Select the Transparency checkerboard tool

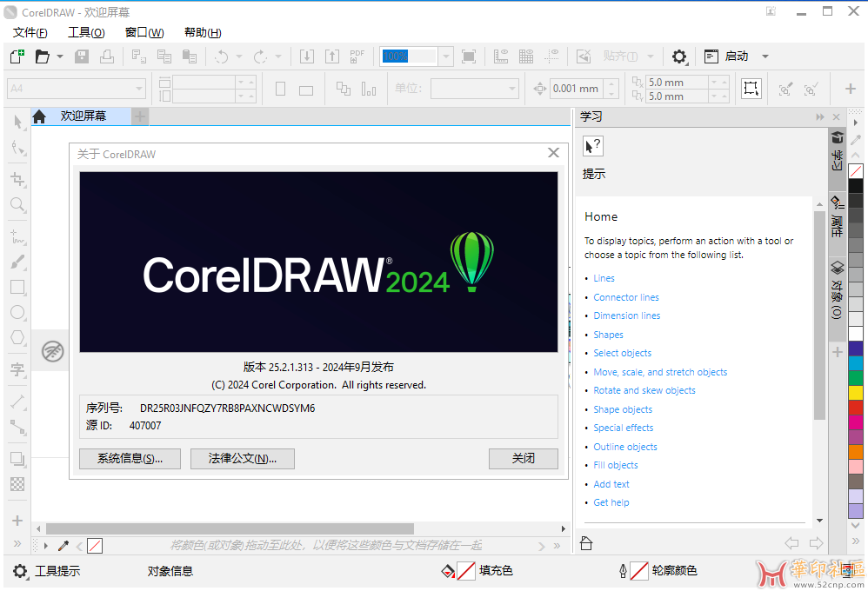17,484
